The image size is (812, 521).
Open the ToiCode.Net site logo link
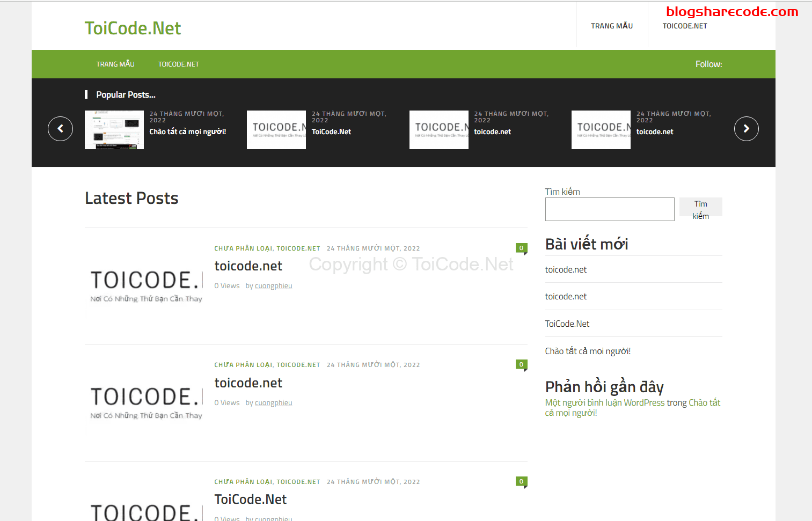pyautogui.click(x=133, y=28)
